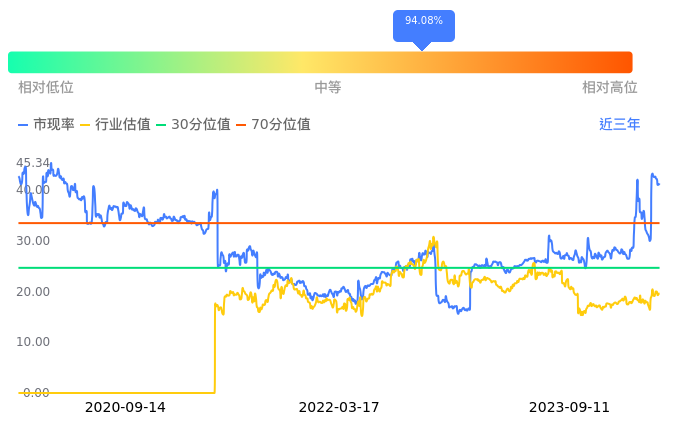
Task: Click the 0.00 y-axis label
Action: click(x=36, y=392)
